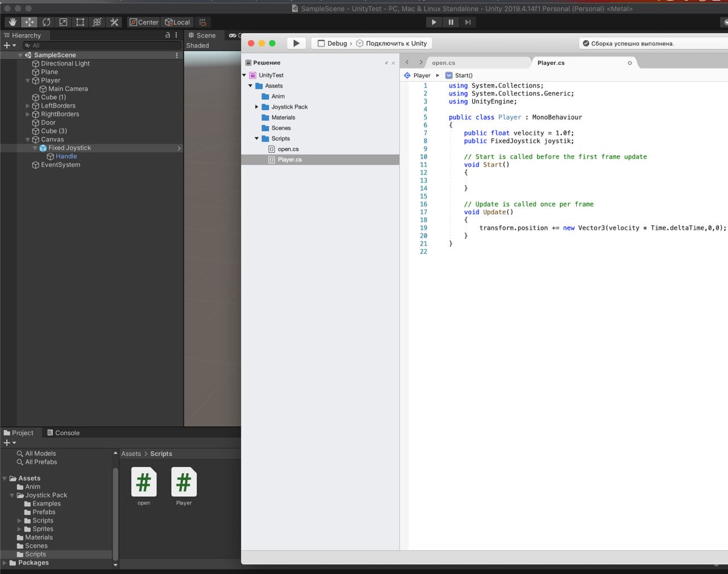Open the Project create plus dropdown
Screen dimensions: 728x574
(x=10, y=443)
